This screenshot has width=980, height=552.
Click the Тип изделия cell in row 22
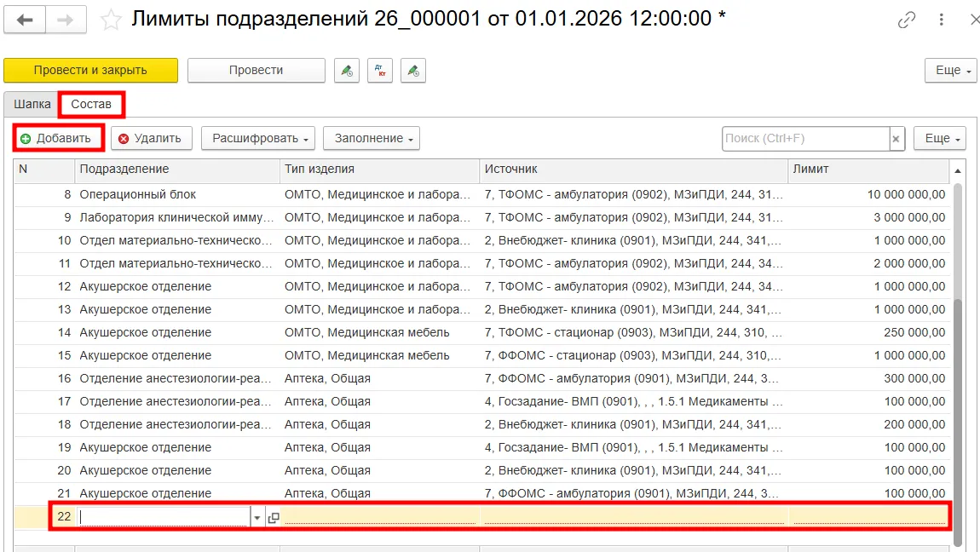click(x=379, y=516)
